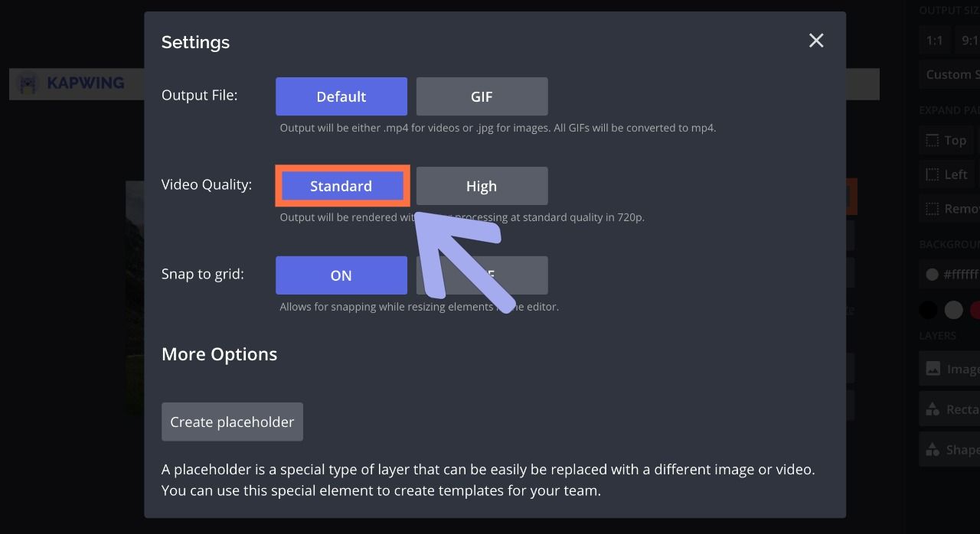Pick the gray background color swatch

tap(953, 310)
